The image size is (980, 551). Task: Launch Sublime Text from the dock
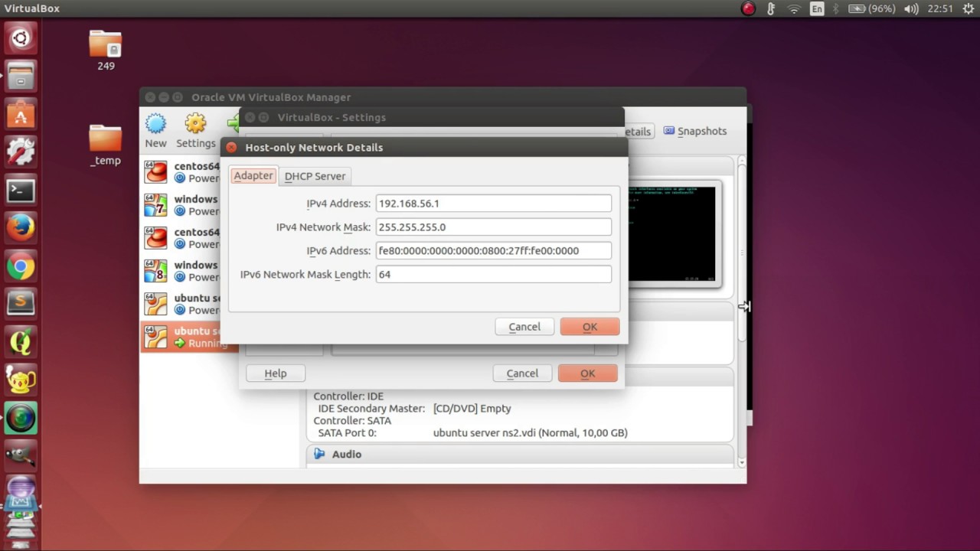pos(21,304)
